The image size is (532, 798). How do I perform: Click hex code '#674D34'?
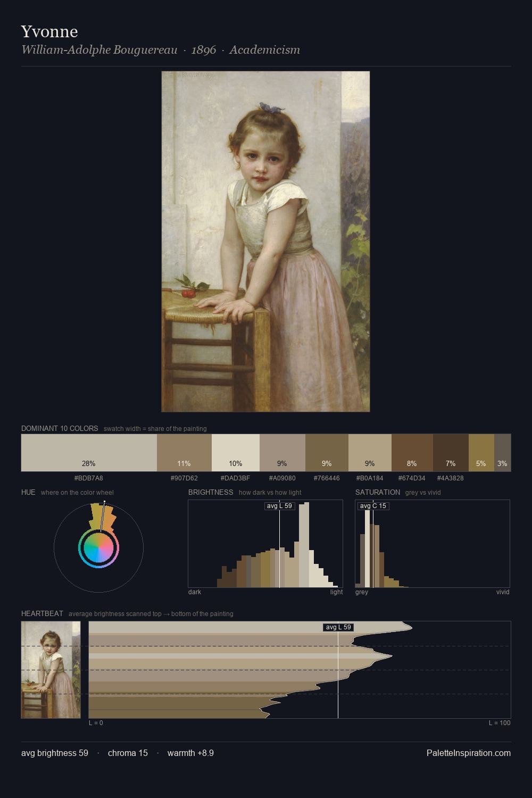[x=412, y=478]
